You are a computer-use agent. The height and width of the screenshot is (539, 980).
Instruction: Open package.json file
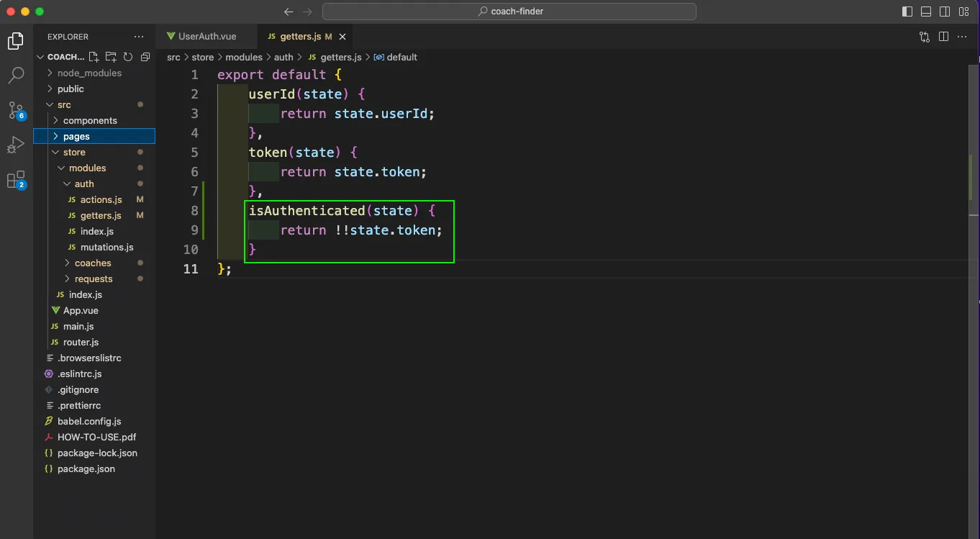point(94,468)
